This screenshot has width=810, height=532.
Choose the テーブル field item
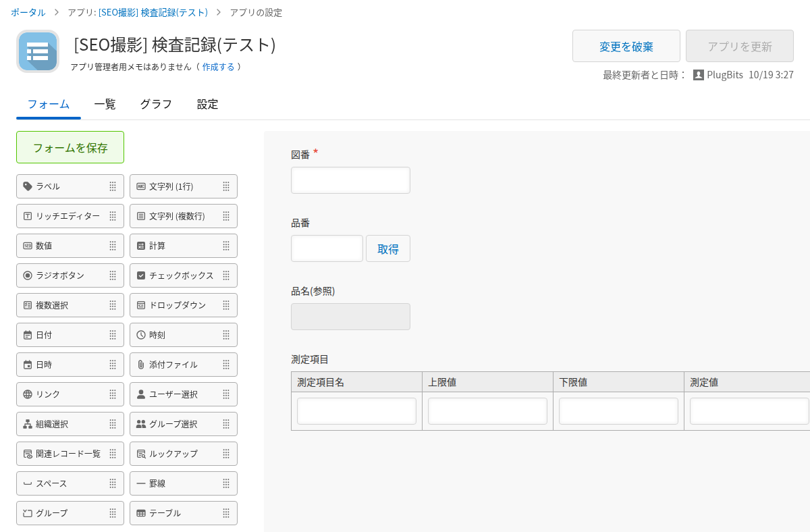coord(184,513)
